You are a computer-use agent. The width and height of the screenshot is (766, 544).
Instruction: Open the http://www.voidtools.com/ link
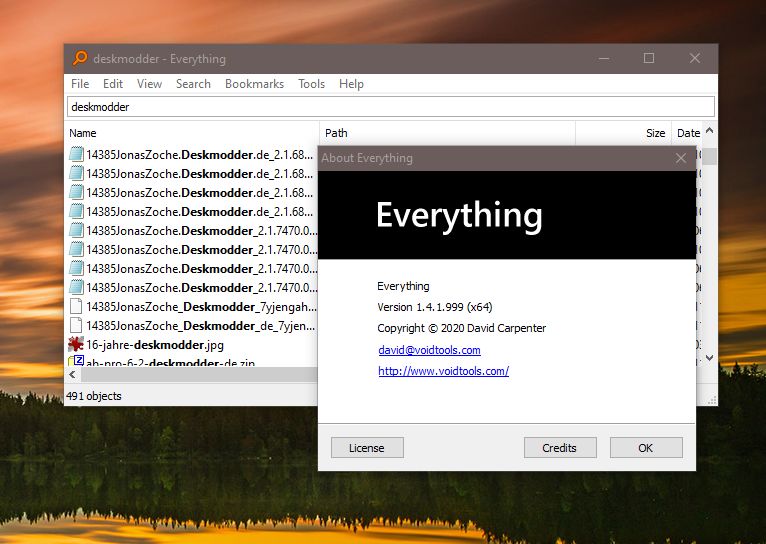coord(444,371)
